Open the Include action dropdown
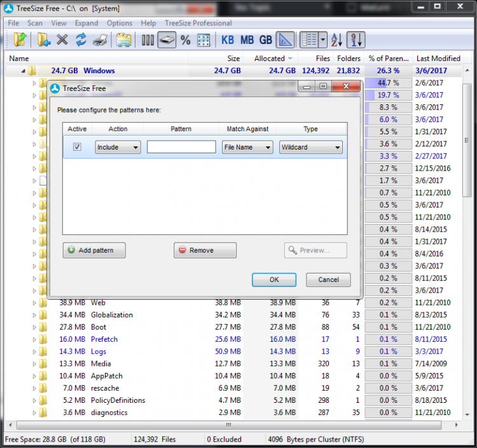This screenshot has width=477, height=448. pyautogui.click(x=118, y=147)
